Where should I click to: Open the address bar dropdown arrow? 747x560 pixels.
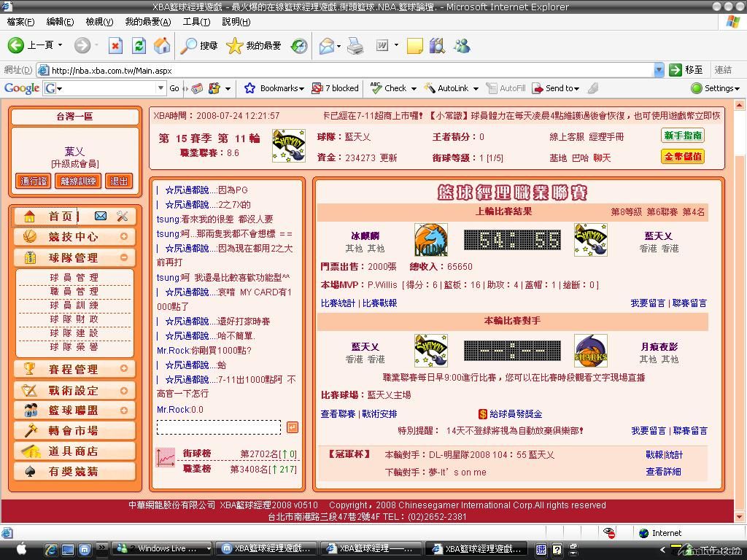659,70
